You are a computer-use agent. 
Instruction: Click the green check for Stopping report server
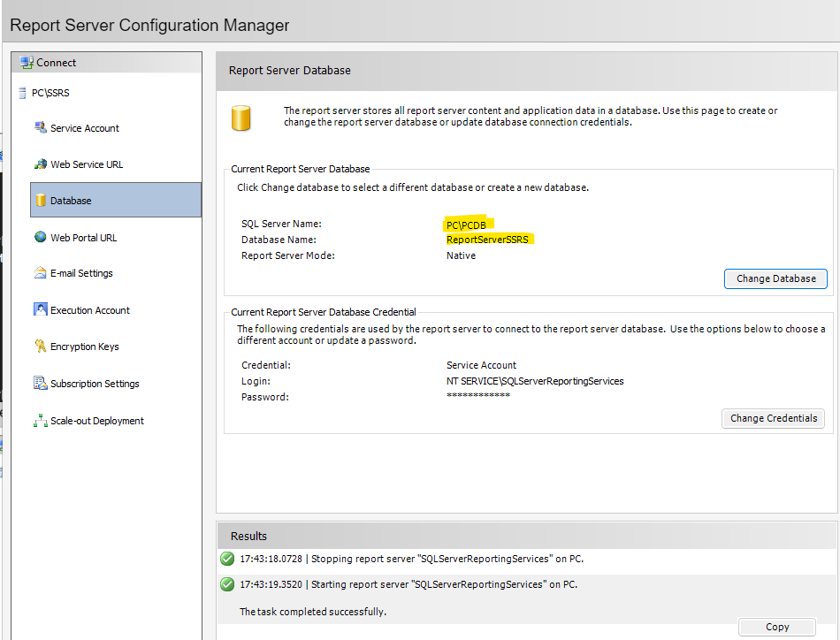pyautogui.click(x=227, y=559)
